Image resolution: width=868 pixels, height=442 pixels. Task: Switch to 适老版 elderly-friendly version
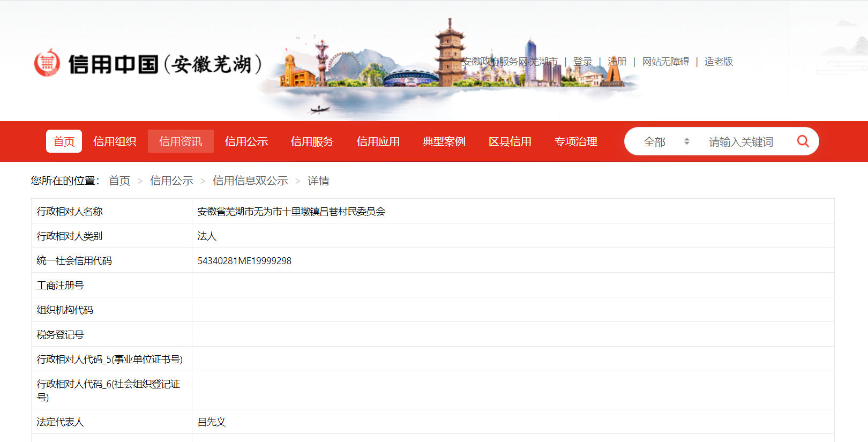click(719, 62)
